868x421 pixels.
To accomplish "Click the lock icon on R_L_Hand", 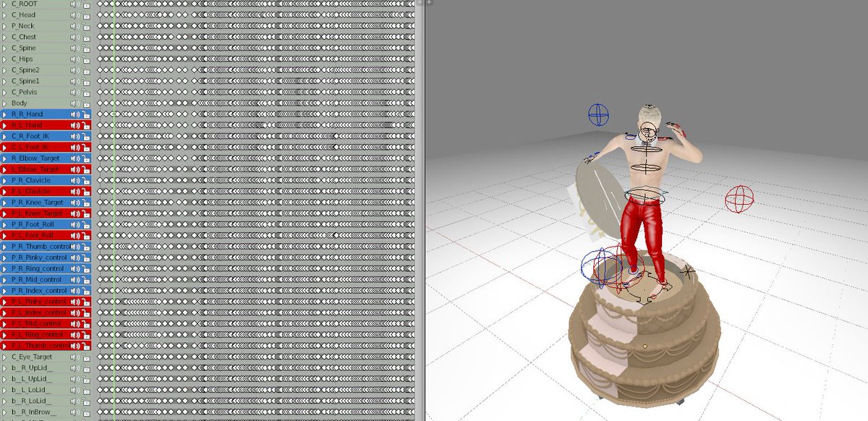I will tap(86, 125).
